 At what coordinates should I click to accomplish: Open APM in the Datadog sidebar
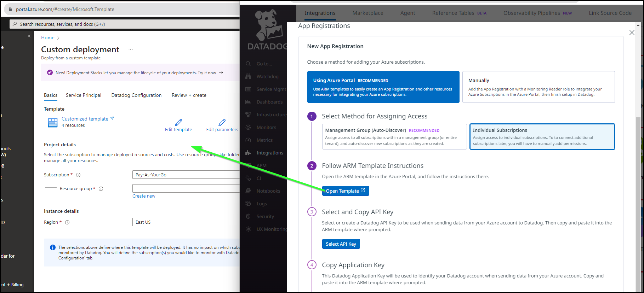[x=262, y=166]
